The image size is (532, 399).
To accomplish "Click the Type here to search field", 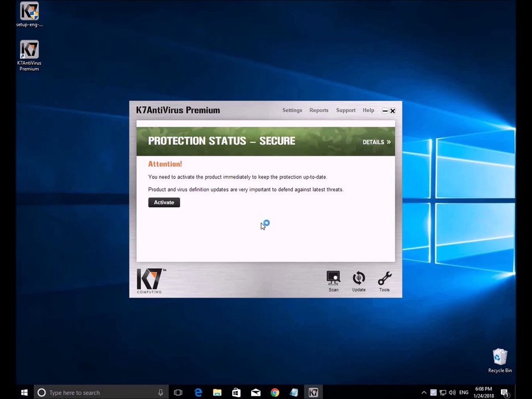I will pos(101,392).
